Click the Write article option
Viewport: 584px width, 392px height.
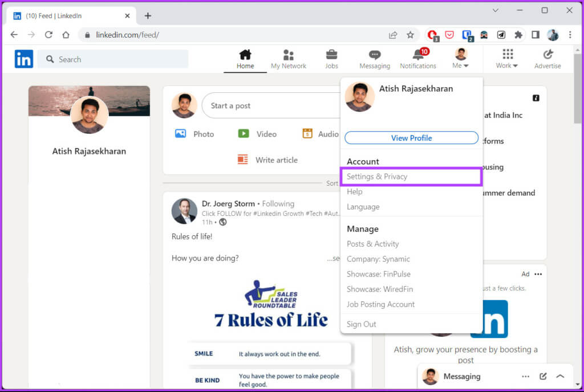click(x=268, y=160)
